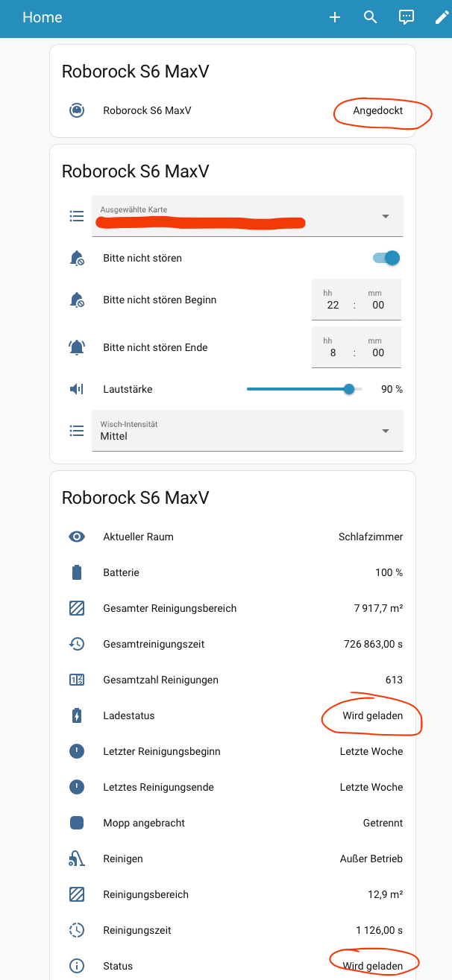This screenshot has height=980, width=452.
Task: Click the Ladestatus charging battery icon
Action: tap(76, 715)
